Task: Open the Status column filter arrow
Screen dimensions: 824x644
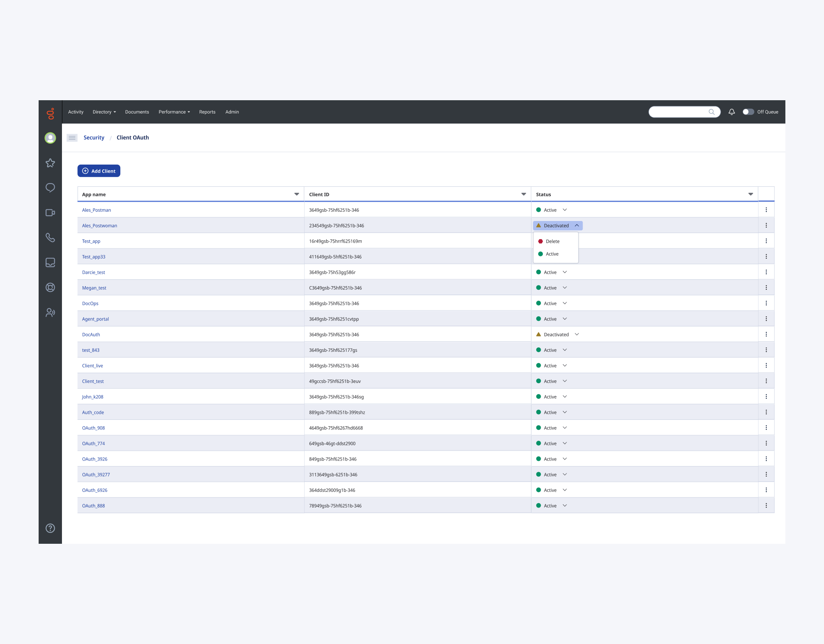Action: coord(750,194)
